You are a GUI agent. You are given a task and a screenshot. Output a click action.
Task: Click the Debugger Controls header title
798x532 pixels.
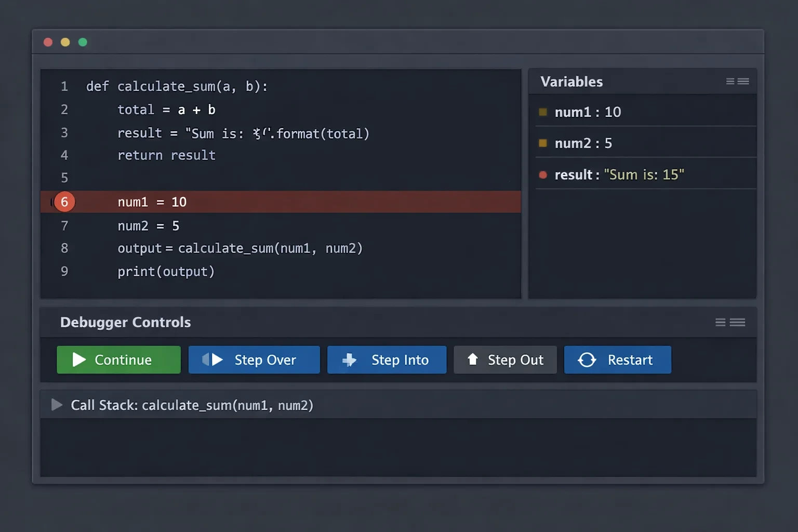pos(126,322)
